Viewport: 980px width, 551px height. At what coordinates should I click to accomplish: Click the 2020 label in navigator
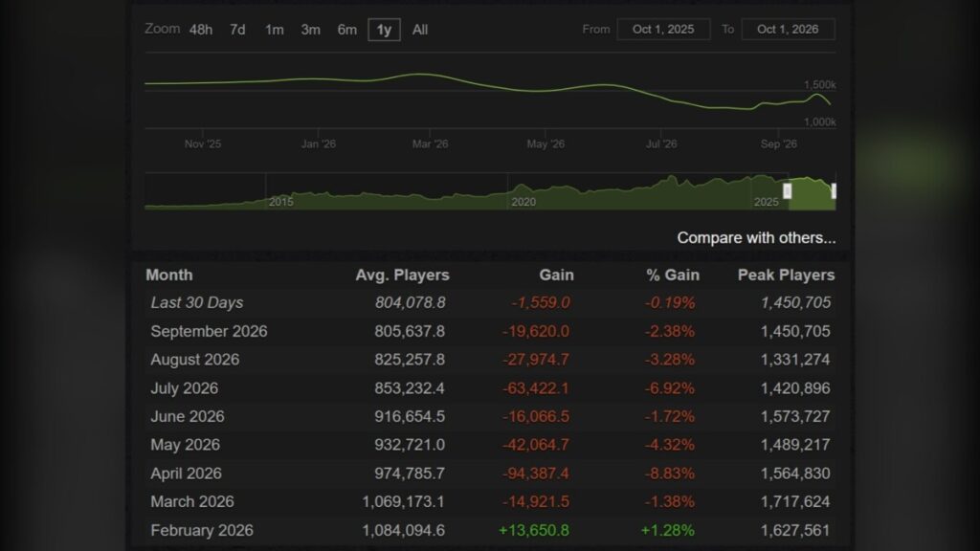[523, 202]
